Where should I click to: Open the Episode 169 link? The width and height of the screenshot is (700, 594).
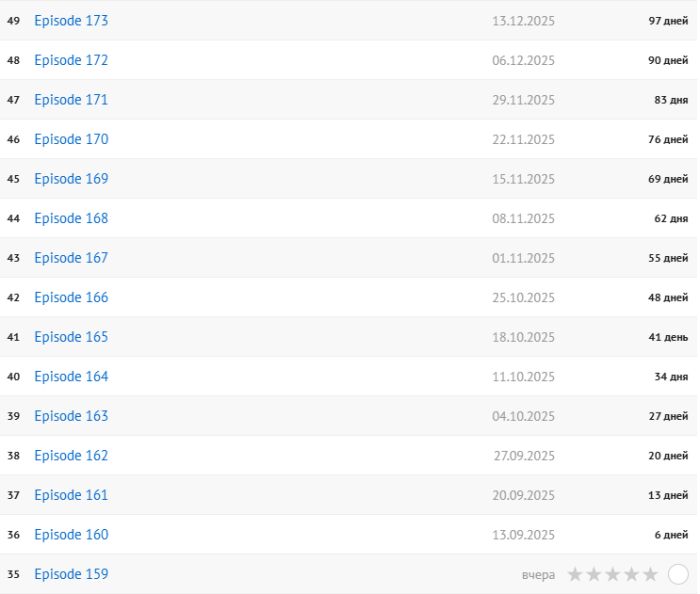71,179
